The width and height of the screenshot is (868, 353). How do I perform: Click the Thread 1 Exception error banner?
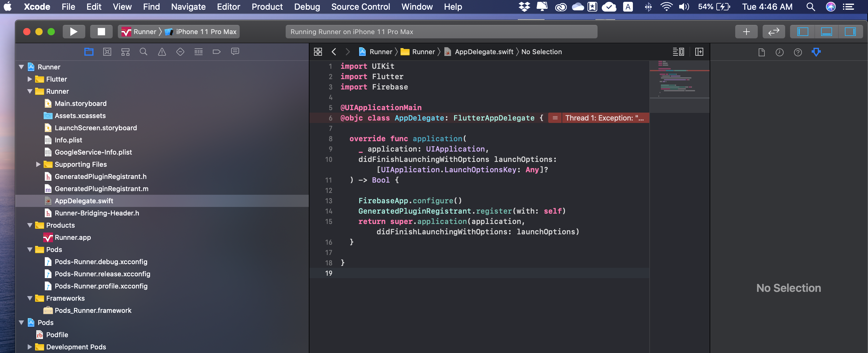(598, 118)
